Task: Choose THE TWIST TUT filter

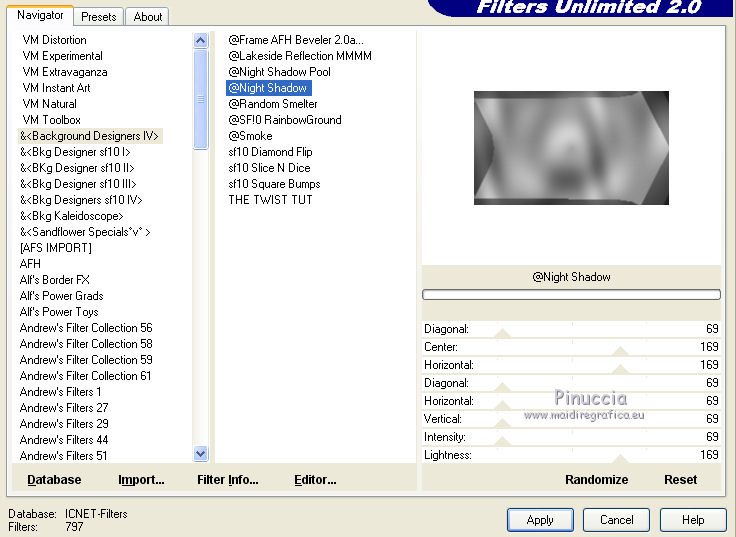Action: coord(270,199)
